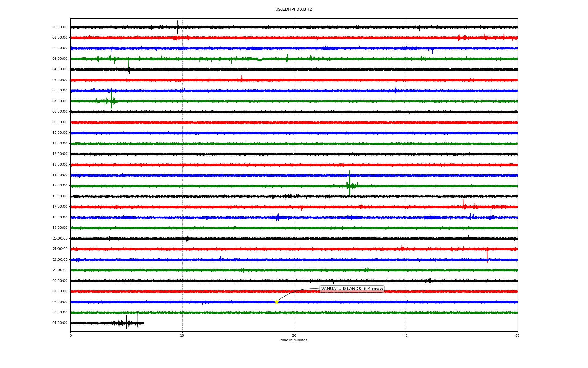The width and height of the screenshot is (588, 368).
Task: Click the yellow earthquake star marker
Action: pyautogui.click(x=277, y=302)
